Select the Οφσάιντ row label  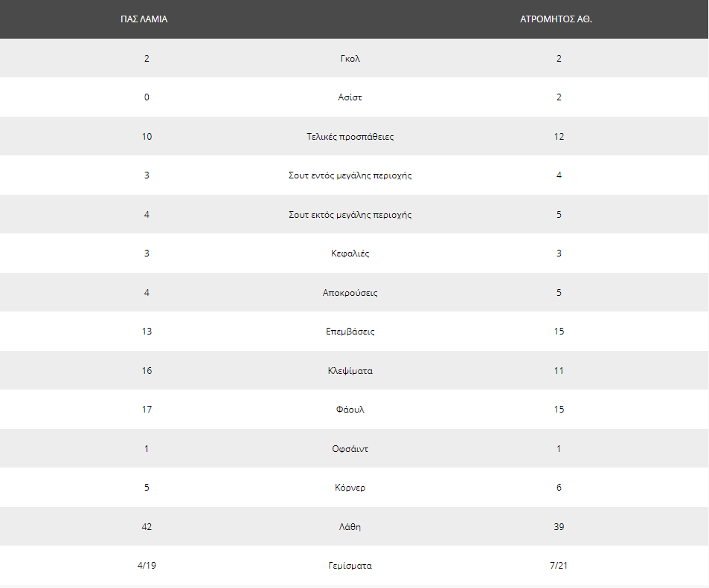(350, 449)
